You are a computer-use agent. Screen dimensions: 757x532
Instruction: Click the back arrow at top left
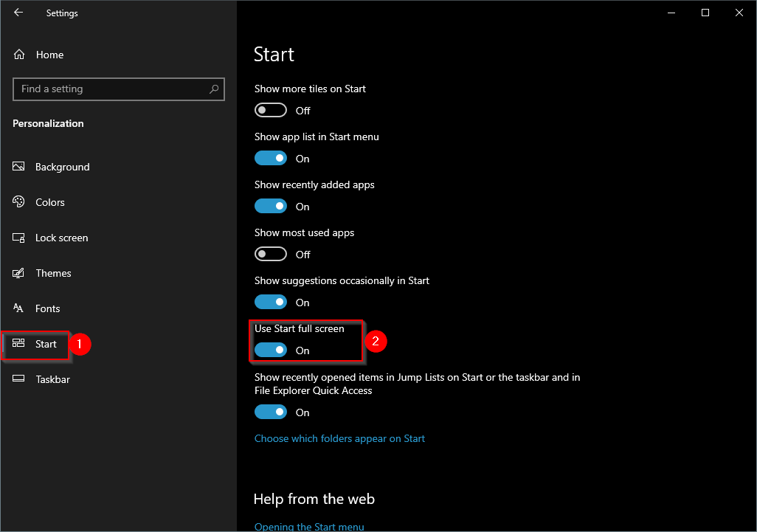[x=18, y=12]
